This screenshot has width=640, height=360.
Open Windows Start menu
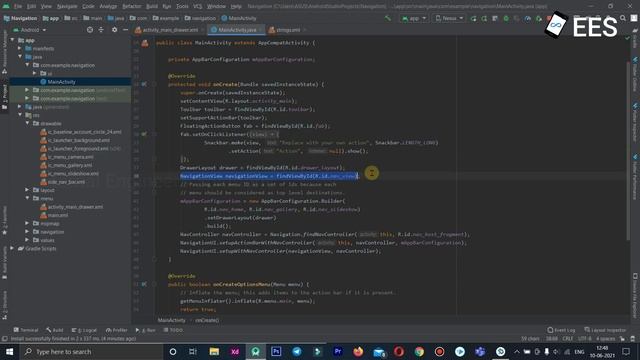[9, 351]
